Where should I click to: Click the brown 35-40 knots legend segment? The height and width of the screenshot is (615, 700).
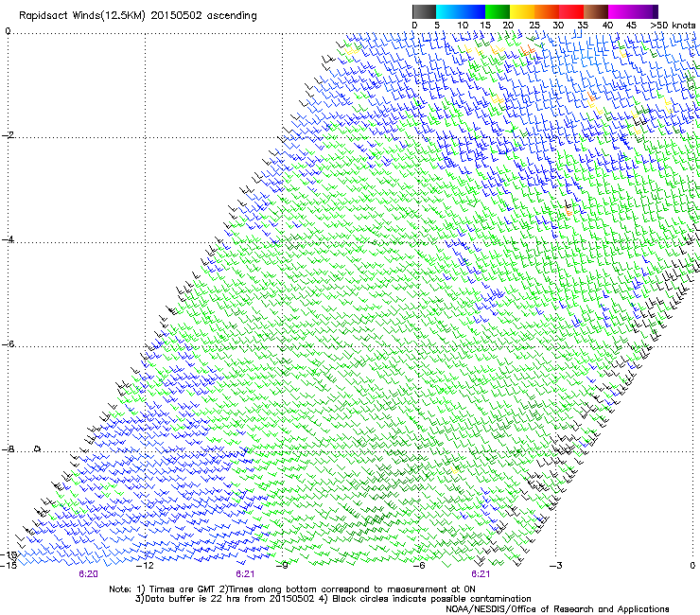pyautogui.click(x=596, y=11)
